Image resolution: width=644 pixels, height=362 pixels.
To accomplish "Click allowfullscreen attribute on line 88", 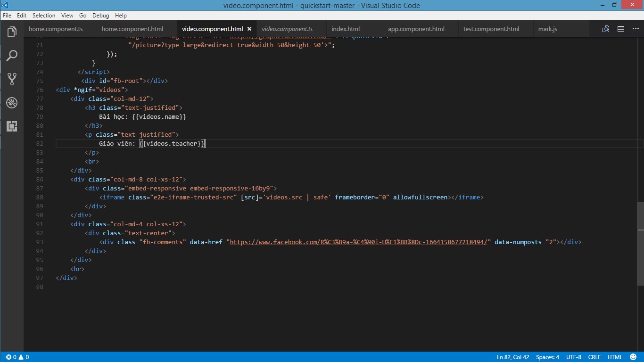I will pyautogui.click(x=420, y=197).
